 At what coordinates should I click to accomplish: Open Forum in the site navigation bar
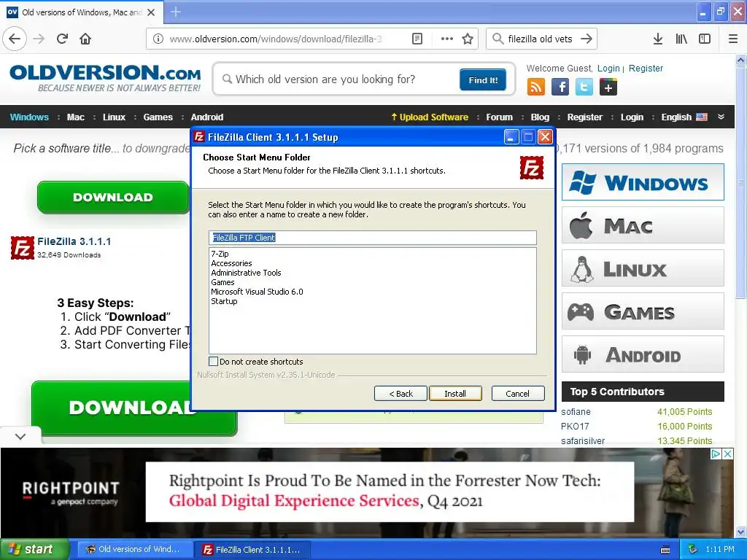499,117
